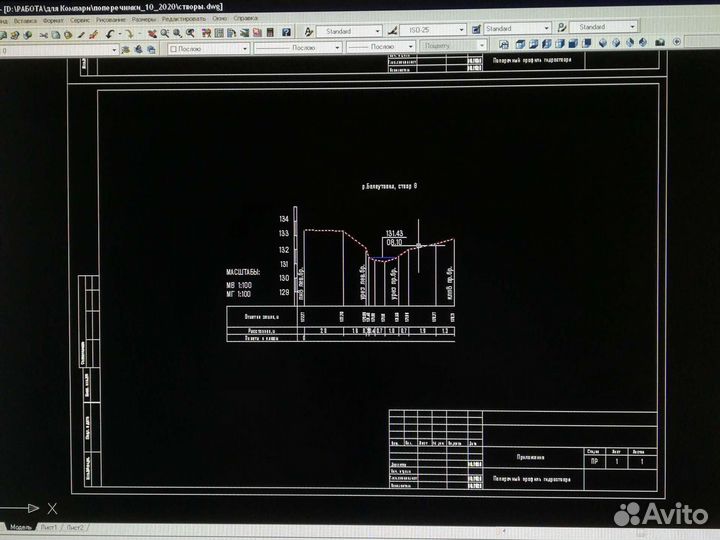The height and width of the screenshot is (540, 720).
Task: Open the Markup Set Manager icon
Action: (257, 33)
